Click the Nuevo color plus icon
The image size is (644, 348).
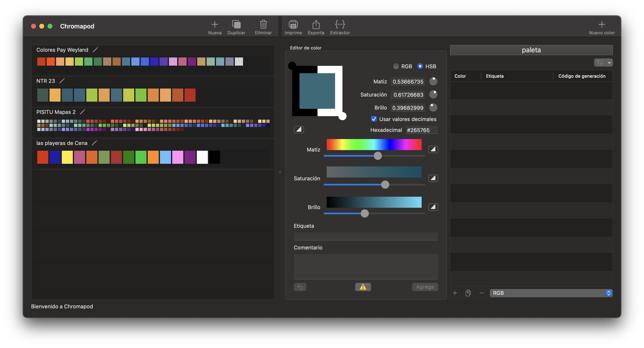[x=601, y=25]
